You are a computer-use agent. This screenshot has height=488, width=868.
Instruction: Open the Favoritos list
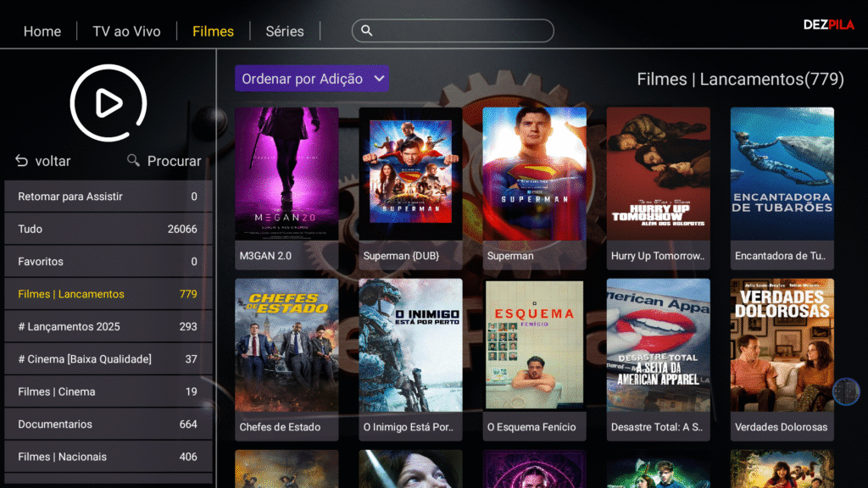(x=108, y=261)
